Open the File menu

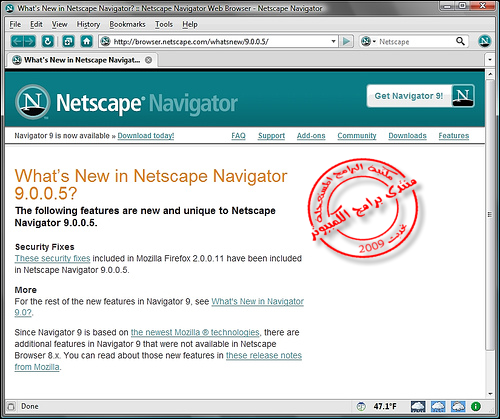click(15, 24)
